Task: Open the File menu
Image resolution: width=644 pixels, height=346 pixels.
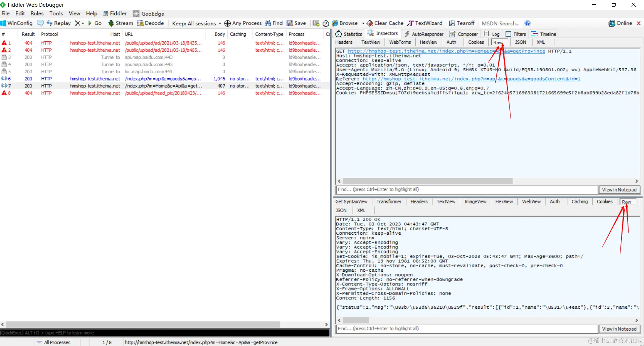Action: 6,13
